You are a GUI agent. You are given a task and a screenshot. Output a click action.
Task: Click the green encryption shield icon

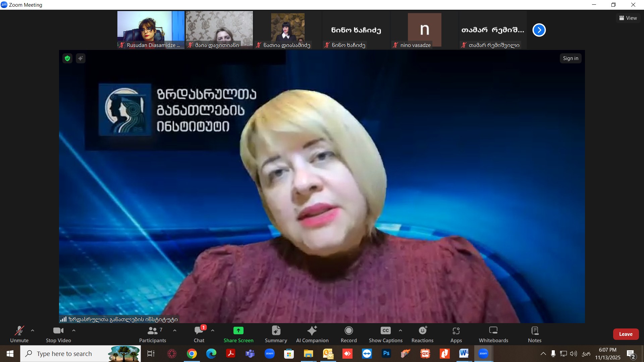click(67, 58)
